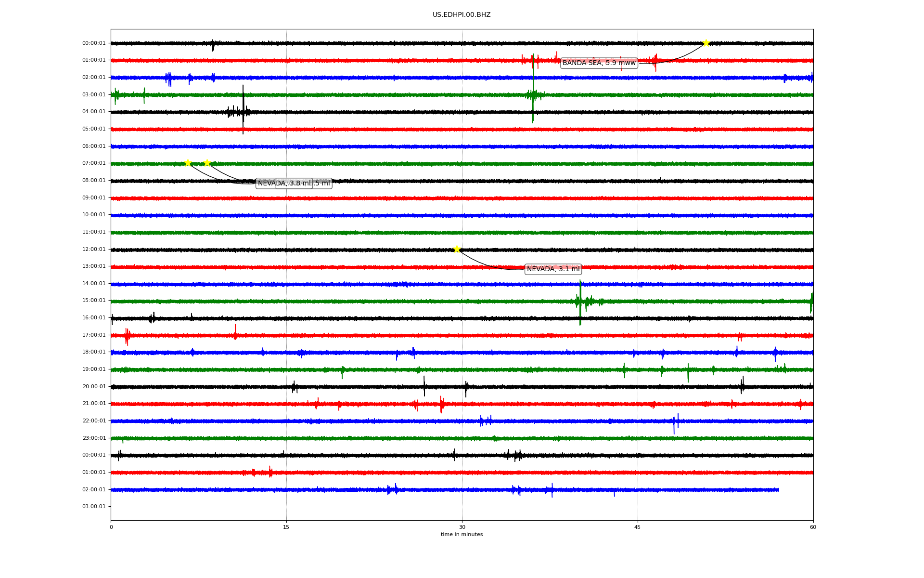Click the NEVADA, 3.8 ml annotation box
The height and width of the screenshot is (578, 924).
click(284, 184)
